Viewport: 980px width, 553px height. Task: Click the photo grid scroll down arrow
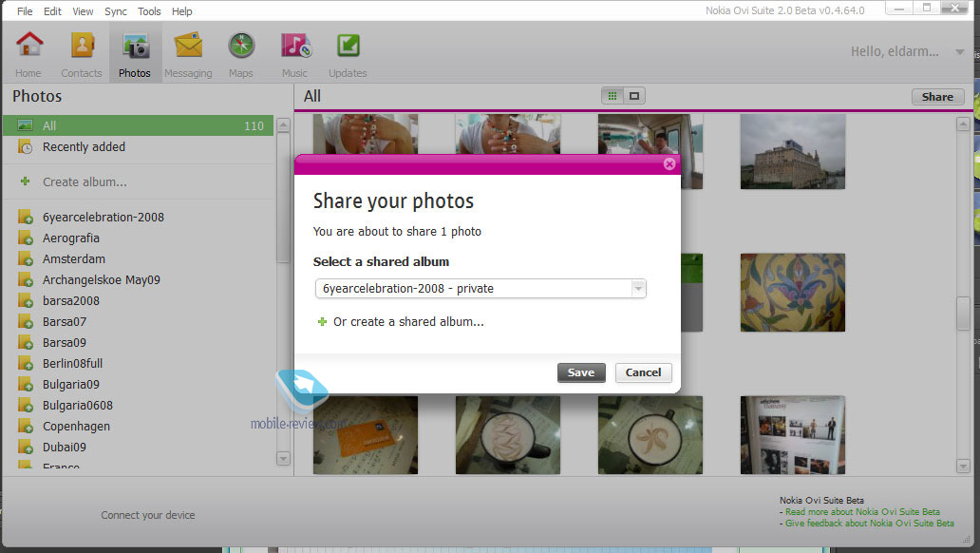(x=963, y=466)
